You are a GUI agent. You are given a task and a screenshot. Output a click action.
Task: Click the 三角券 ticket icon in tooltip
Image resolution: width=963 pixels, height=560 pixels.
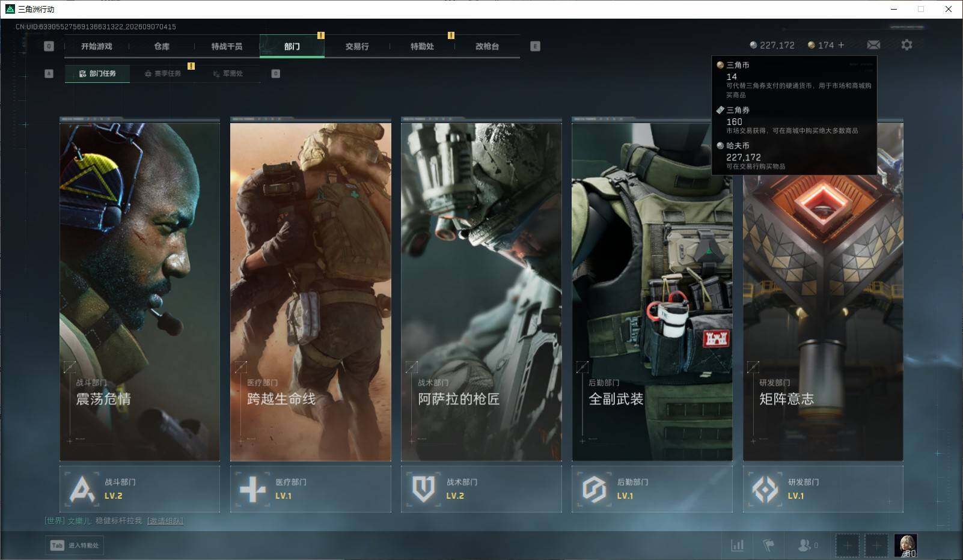click(x=720, y=110)
